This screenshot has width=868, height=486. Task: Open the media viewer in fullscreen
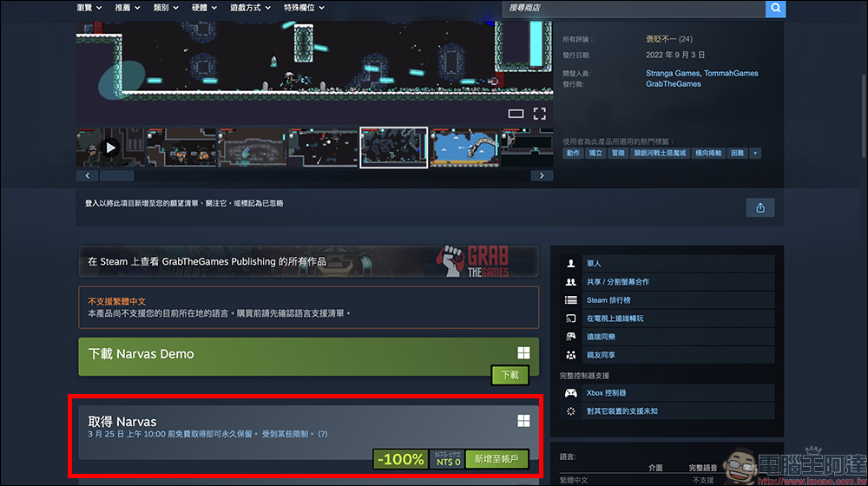tap(540, 114)
